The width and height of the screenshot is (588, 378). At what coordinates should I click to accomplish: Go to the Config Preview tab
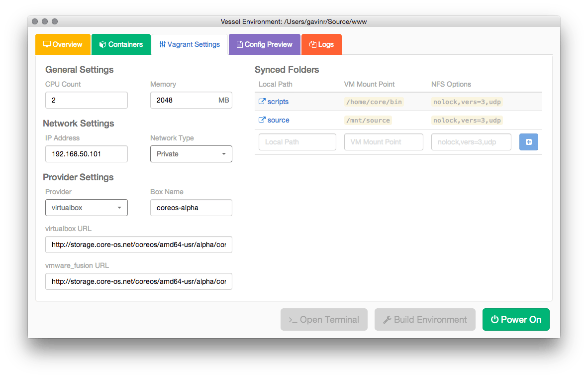pos(264,44)
